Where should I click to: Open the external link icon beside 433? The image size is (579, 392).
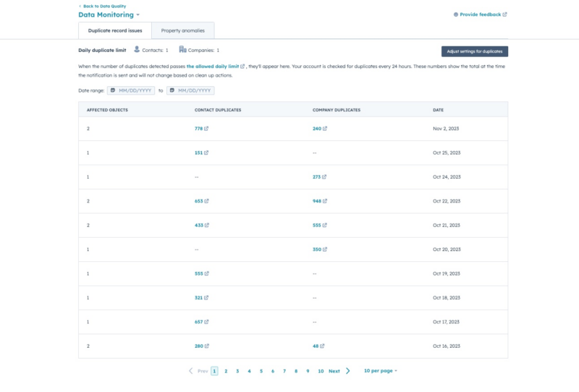207,225
